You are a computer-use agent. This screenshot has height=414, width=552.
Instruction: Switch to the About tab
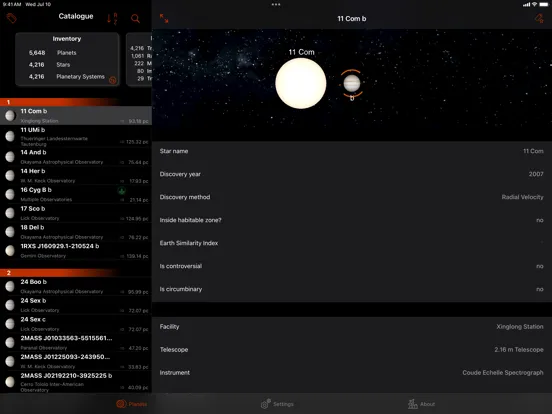(421, 404)
